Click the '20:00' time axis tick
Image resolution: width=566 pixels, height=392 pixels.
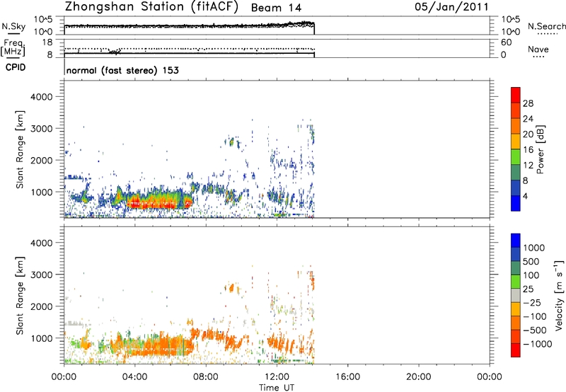[x=418, y=377]
